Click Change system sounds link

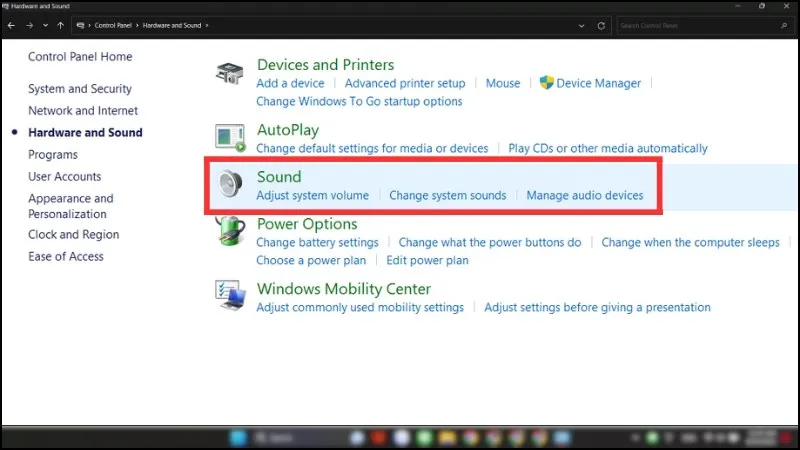447,195
